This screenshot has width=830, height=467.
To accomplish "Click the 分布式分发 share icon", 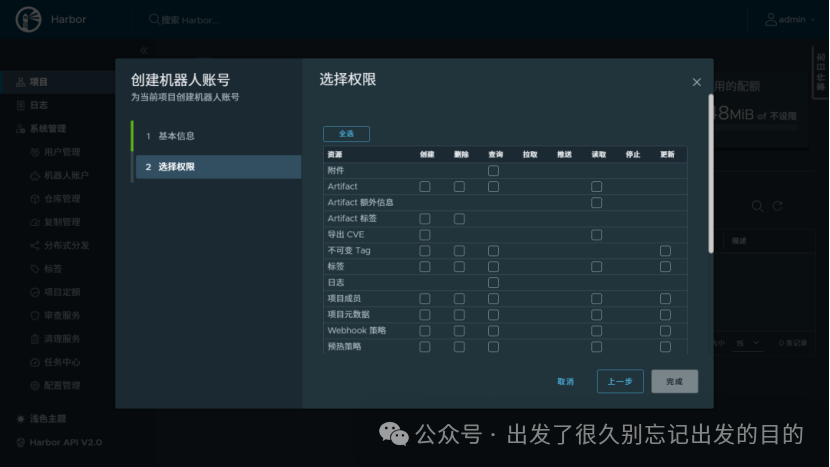I will point(35,245).
